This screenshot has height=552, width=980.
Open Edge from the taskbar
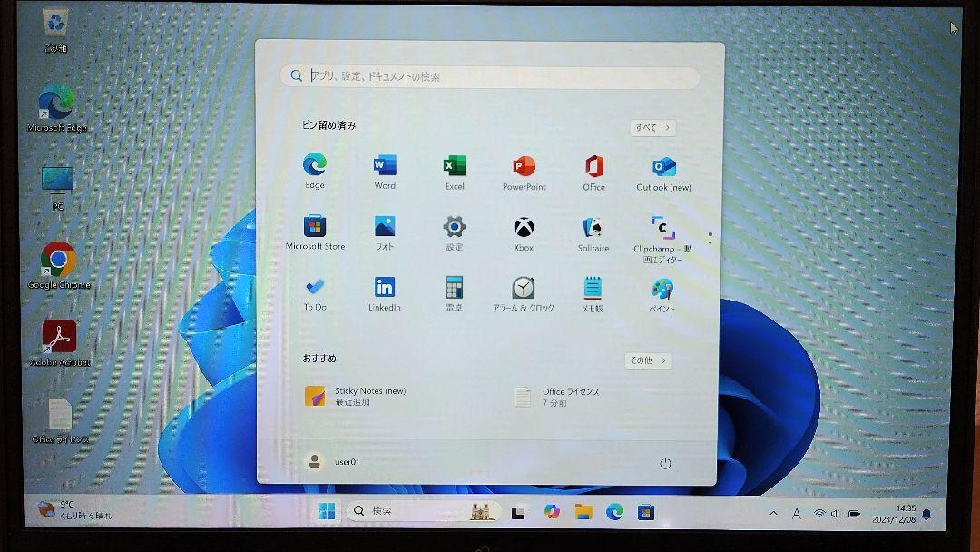[x=615, y=513]
